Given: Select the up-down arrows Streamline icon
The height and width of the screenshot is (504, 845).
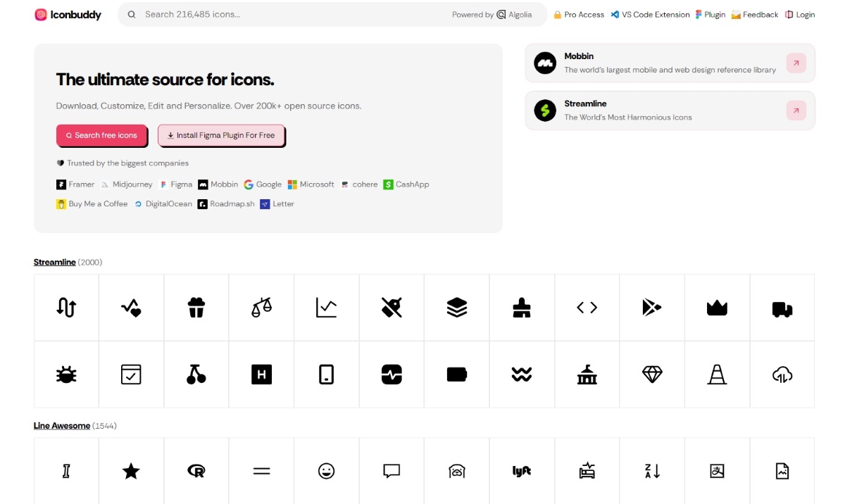Looking at the screenshot, I should coord(66,308).
